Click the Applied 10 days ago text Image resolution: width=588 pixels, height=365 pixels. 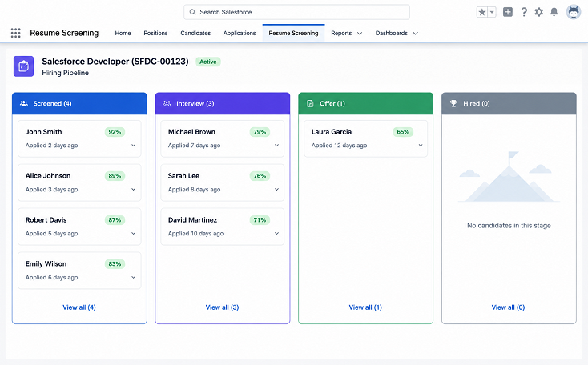(x=195, y=234)
